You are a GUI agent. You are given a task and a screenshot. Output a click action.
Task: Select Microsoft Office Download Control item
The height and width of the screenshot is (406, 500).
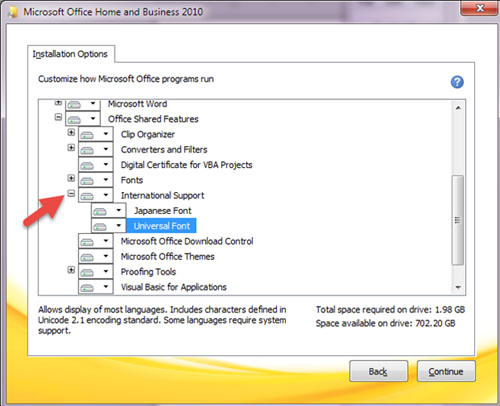(x=187, y=241)
